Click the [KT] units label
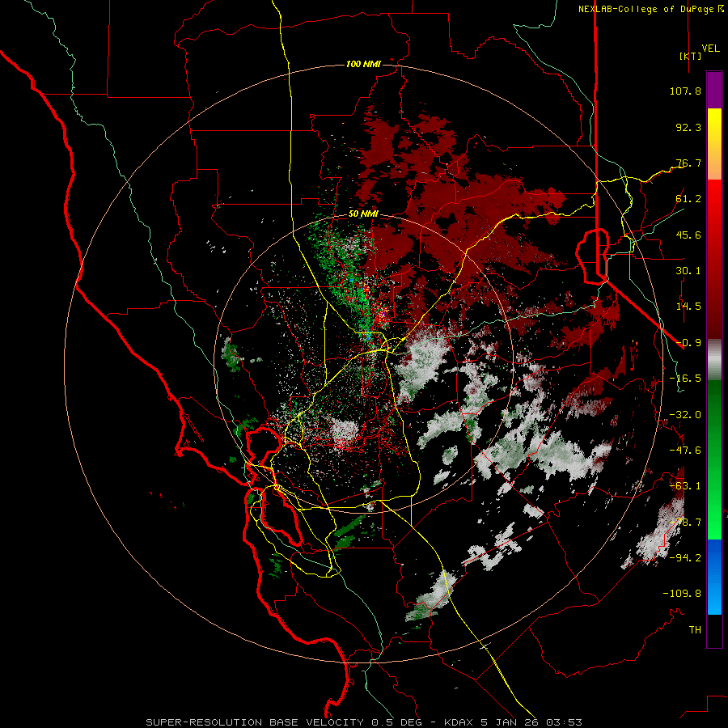 [x=690, y=56]
